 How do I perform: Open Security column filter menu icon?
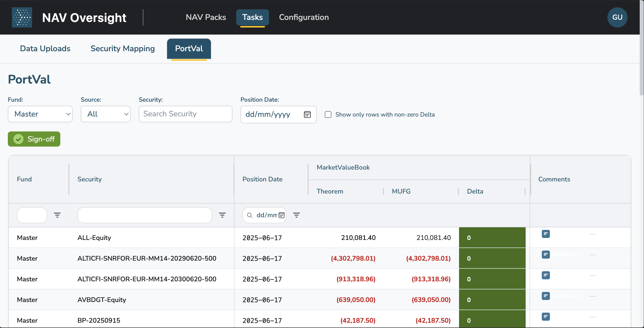[222, 215]
